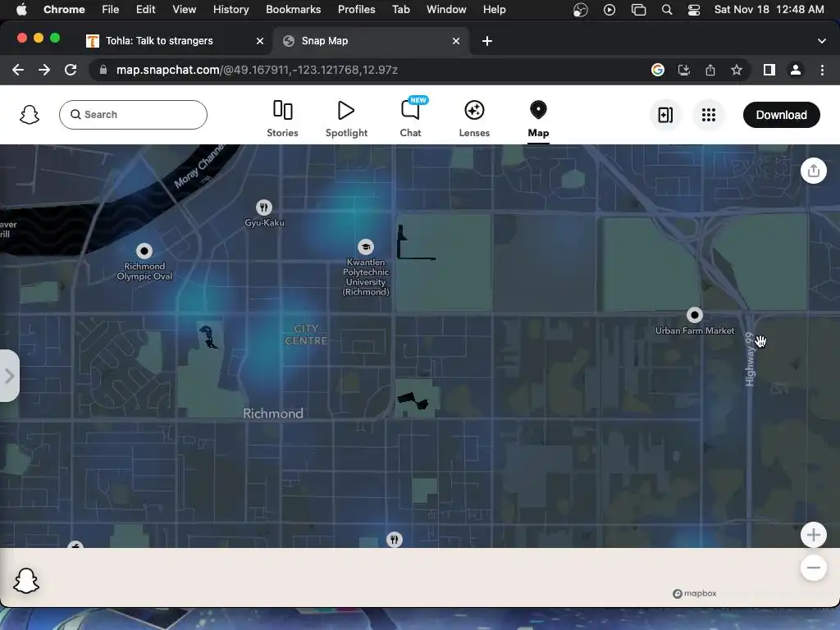Open the File menu
Viewport: 840px width, 630px height.
111,9
